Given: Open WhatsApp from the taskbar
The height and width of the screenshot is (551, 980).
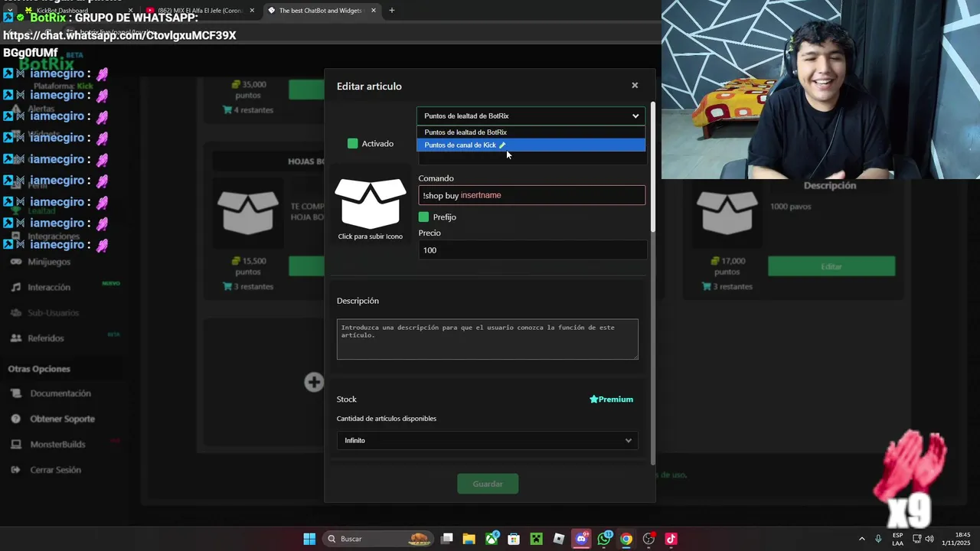Looking at the screenshot, I should pyautogui.click(x=604, y=539).
